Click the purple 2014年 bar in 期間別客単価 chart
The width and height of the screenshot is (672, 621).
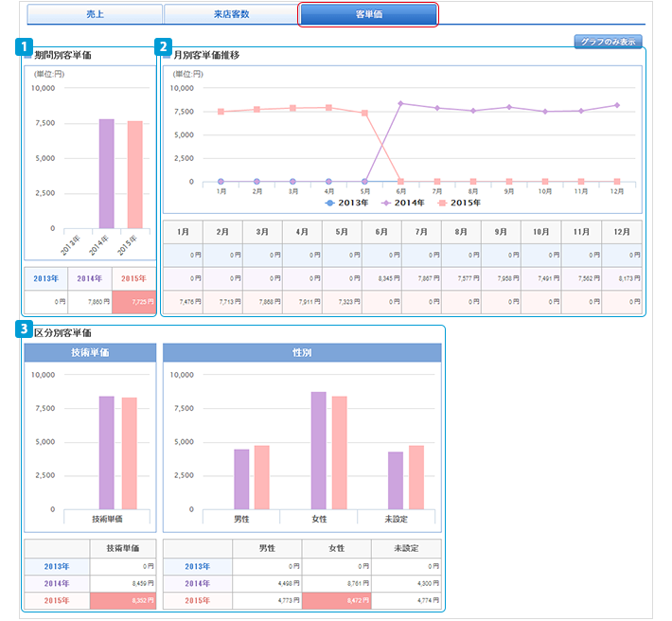106,174
